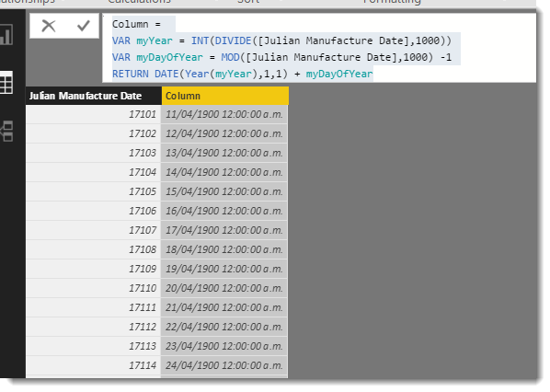Click the 19/04/1900 12:00:00 a.m. cell
The width and height of the screenshot is (550, 392).
[x=224, y=269]
